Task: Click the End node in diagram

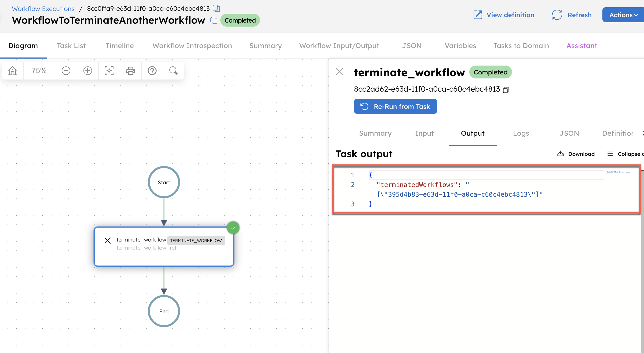Action: [164, 311]
